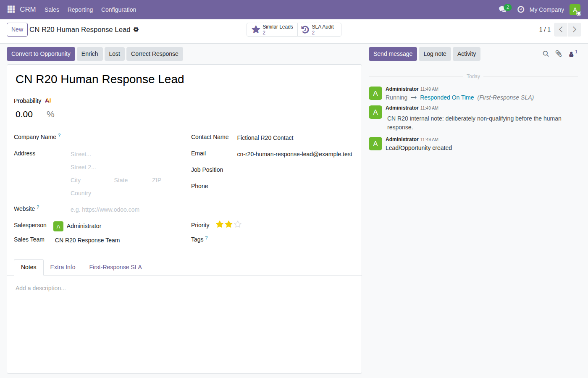This screenshot has height=378, width=588.
Task: Click Convert to Opportunity
Action: [x=41, y=54]
